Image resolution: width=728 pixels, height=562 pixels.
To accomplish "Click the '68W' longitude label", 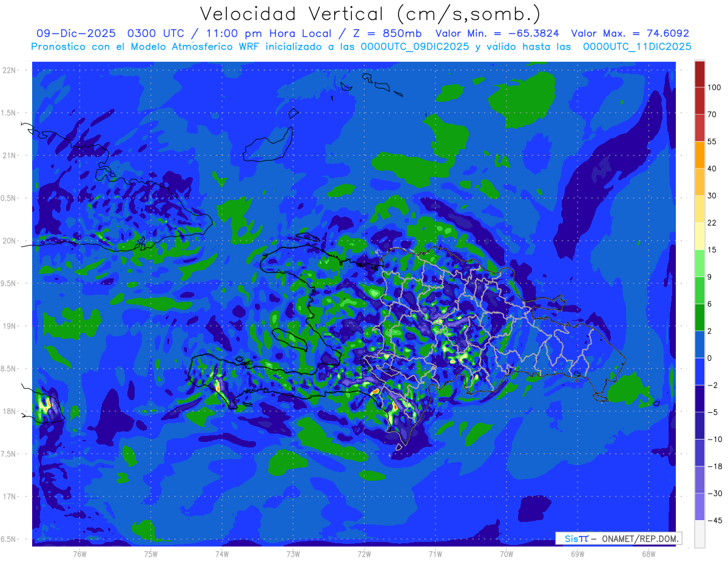I will (649, 554).
